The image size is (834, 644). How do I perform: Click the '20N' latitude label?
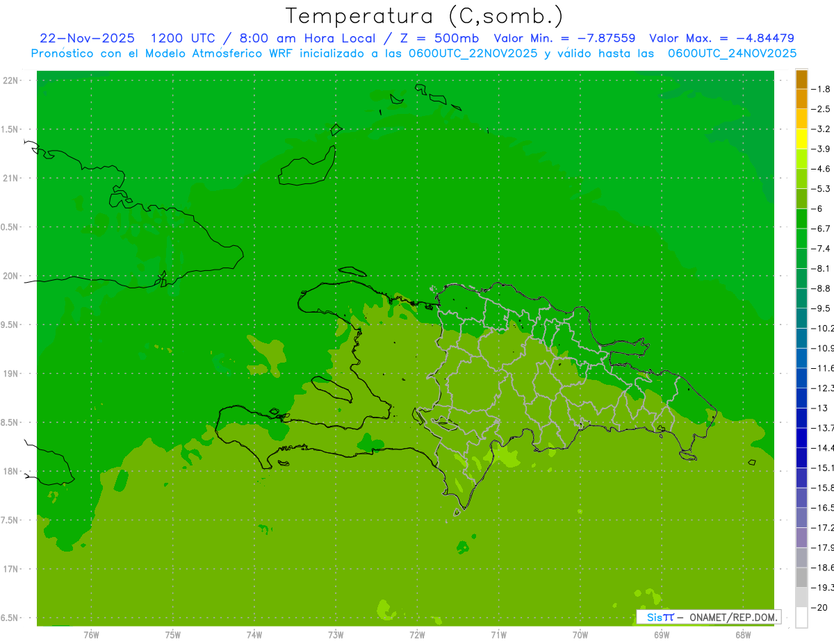coord(11,276)
